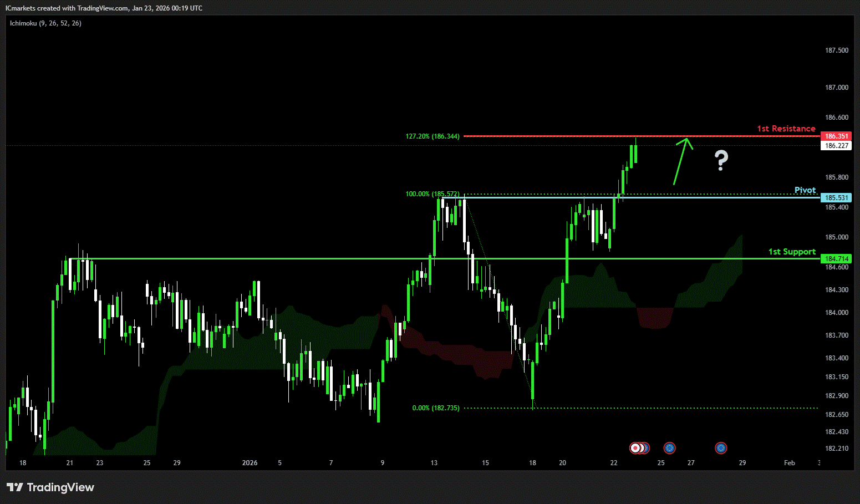The image size is (860, 504).
Task: Click the EU flag event icon near 25
Action: pyautogui.click(x=669, y=448)
